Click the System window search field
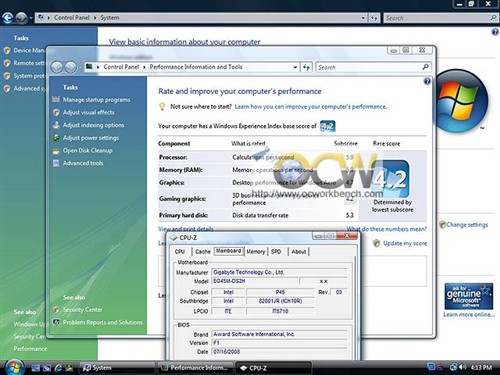The image size is (500, 375). click(437, 18)
